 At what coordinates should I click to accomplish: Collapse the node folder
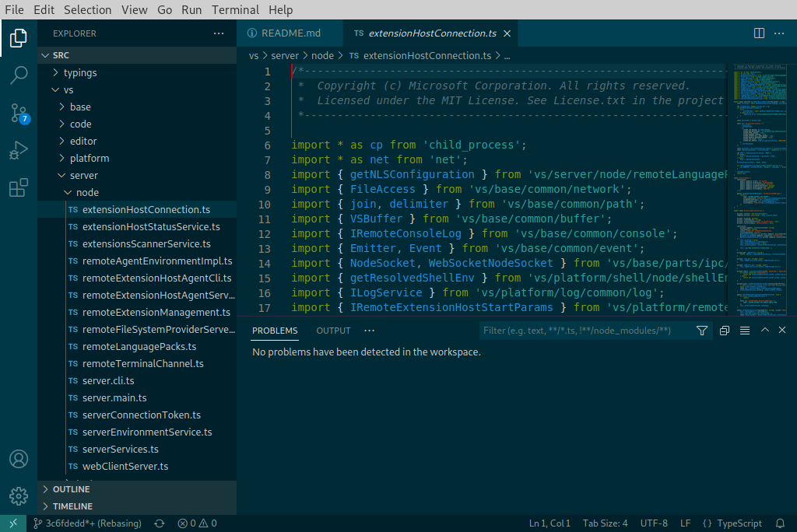(x=137, y=193)
